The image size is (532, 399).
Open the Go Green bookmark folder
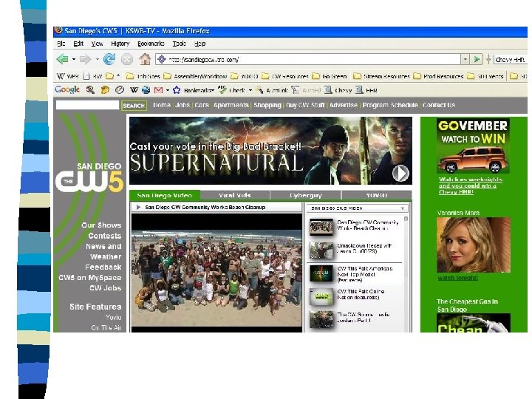point(330,76)
